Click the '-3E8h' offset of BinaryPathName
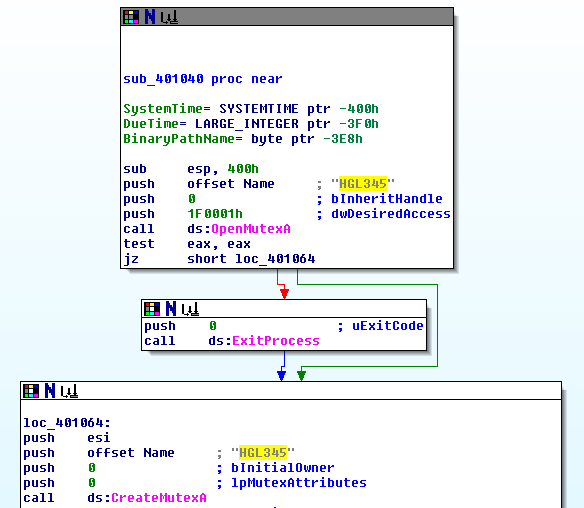Screen dimensions: 584x508 (x=343, y=139)
